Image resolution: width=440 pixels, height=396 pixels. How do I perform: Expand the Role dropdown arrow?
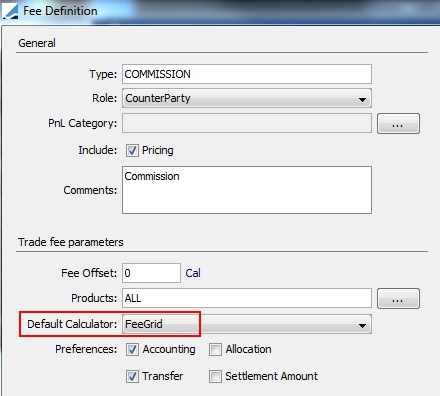pos(362,99)
